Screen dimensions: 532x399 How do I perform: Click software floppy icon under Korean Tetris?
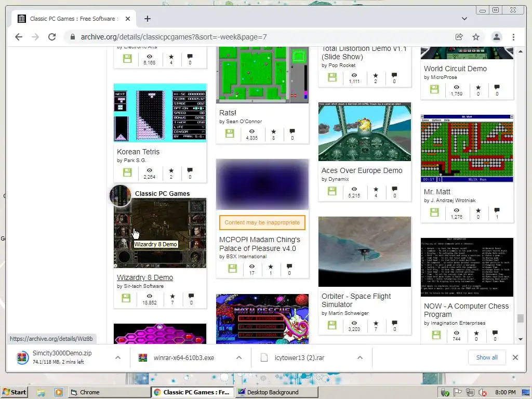tap(127, 172)
